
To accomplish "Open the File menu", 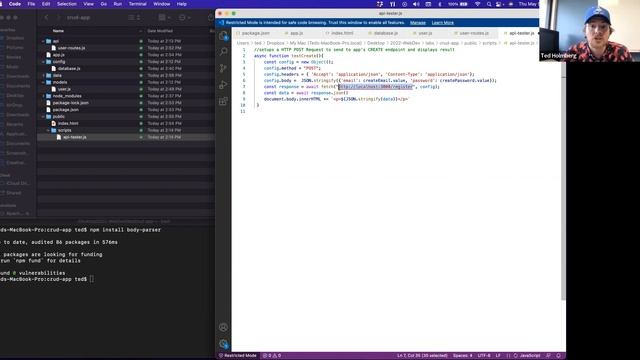I will pos(31,4).
